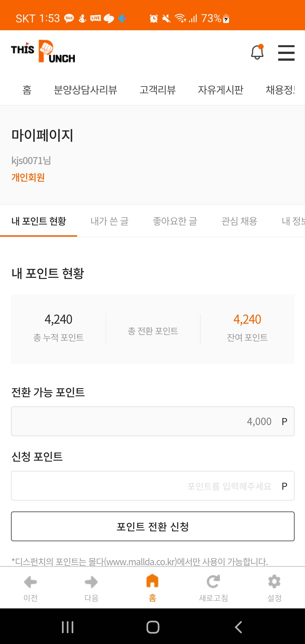Open the hamburger menu
Viewport: 305px width, 644px height.
(286, 53)
